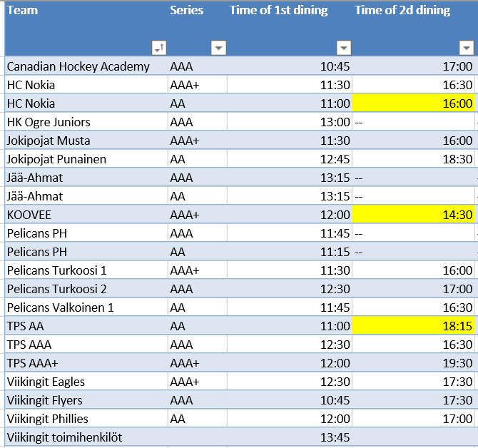This screenshot has width=478, height=448.
Task: Select Pelicans Turkoosi 2's 17:00 second dining time
Action: tap(413, 289)
